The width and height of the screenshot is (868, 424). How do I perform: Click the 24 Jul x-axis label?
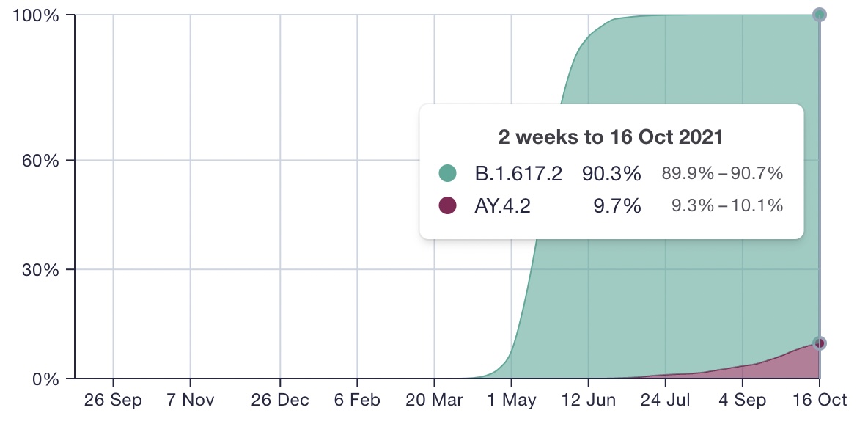coord(666,401)
